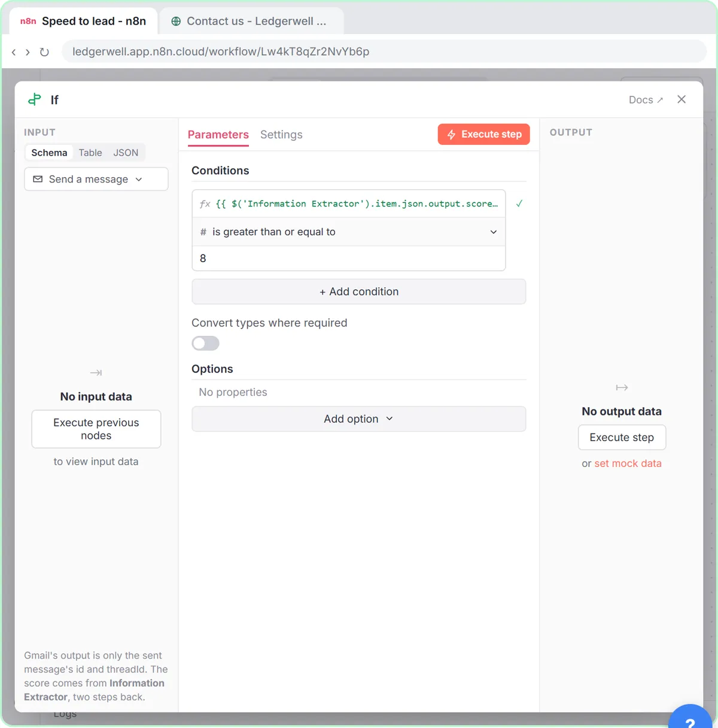Click the green checkmark beside the condition
This screenshot has width=718, height=728.
click(519, 204)
